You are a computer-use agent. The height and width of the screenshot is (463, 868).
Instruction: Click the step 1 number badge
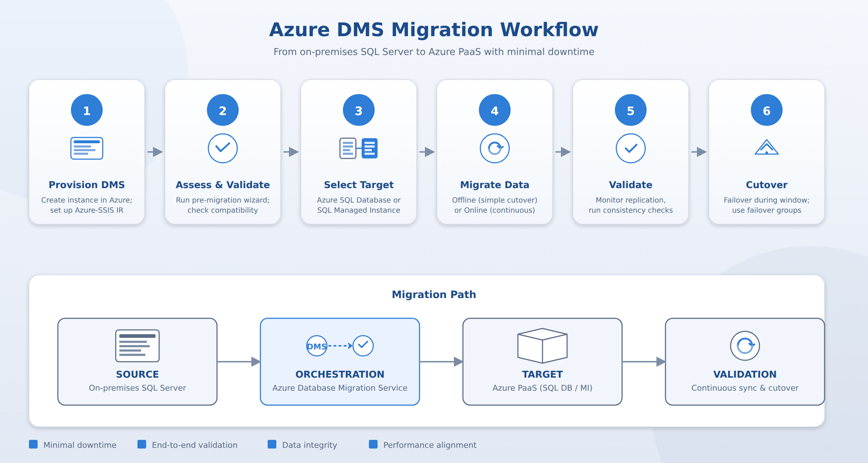pos(87,110)
